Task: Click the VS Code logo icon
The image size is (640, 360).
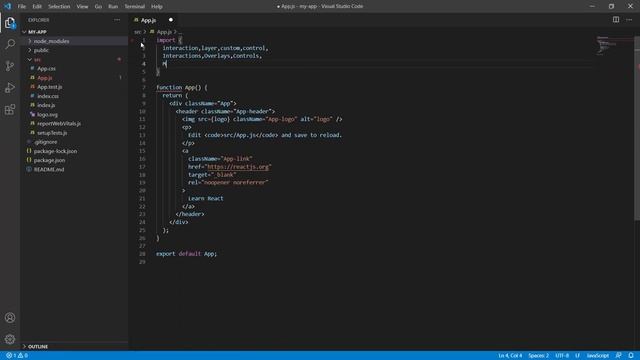Action: 7,6
